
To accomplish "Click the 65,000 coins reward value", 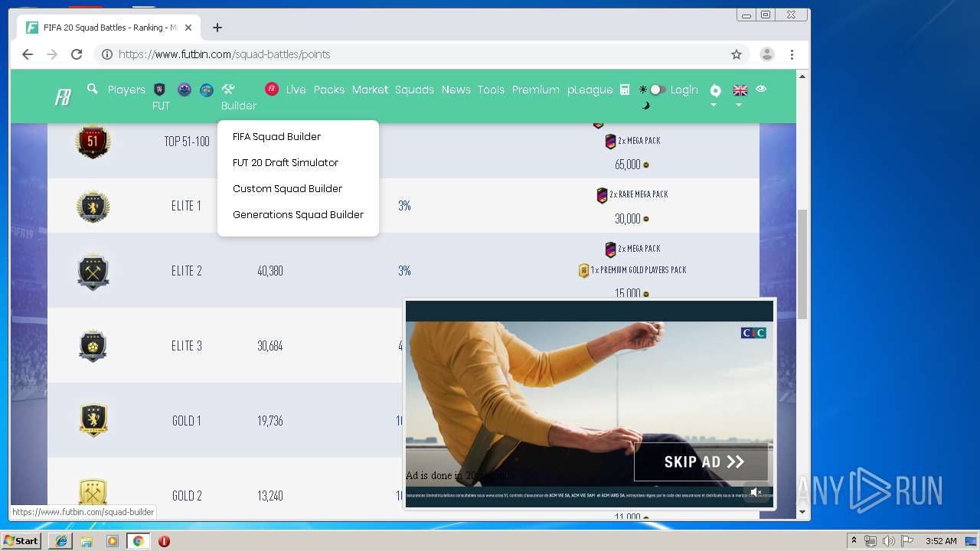I will [x=627, y=165].
